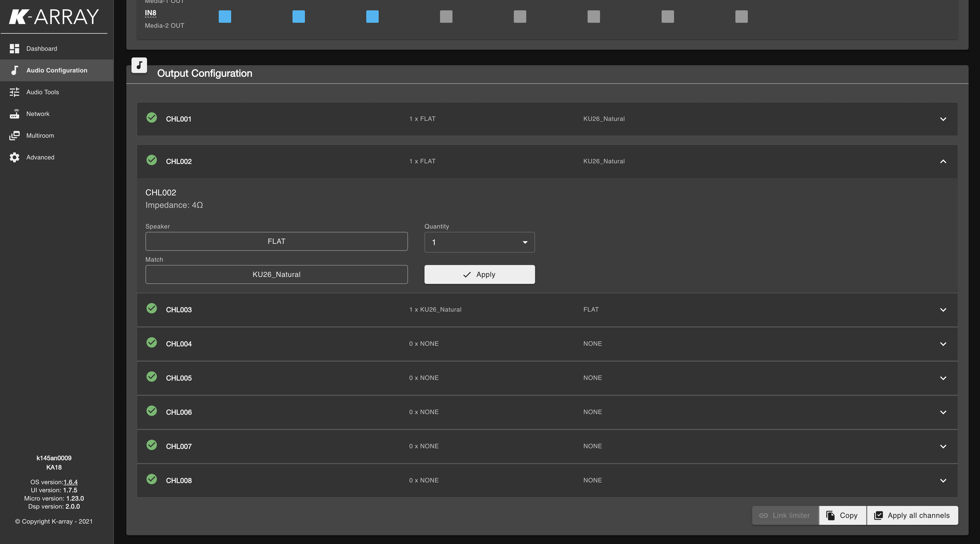The image size is (980, 544).
Task: Toggle second blue IN8 routing square
Action: [299, 17]
